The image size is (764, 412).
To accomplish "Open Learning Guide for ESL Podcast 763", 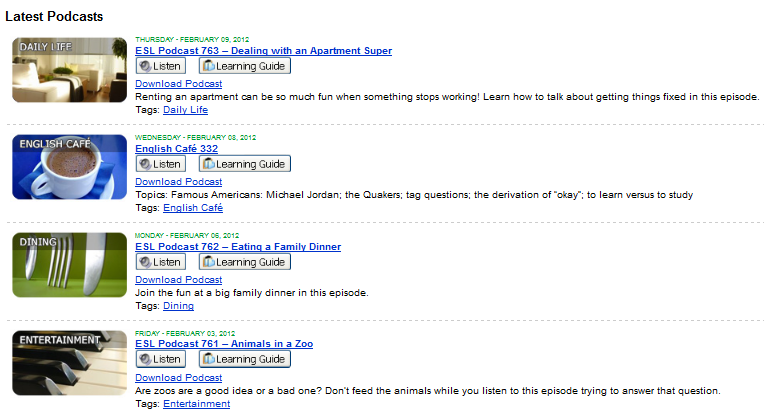I will [245, 66].
